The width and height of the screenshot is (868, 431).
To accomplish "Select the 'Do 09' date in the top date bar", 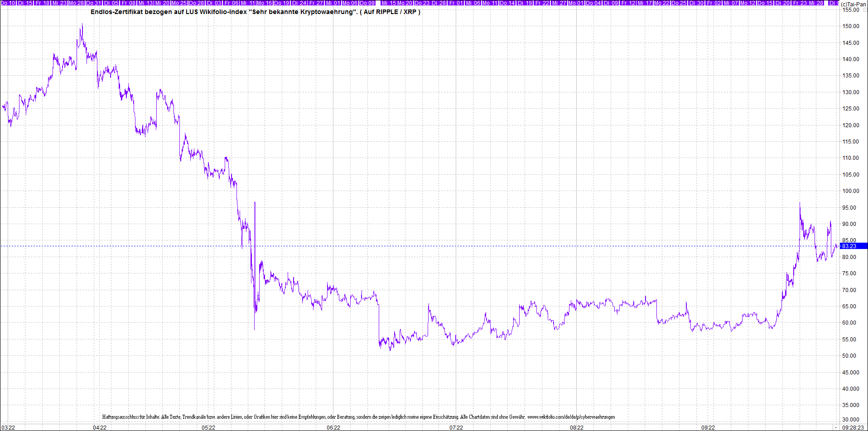I will tap(367, 3).
